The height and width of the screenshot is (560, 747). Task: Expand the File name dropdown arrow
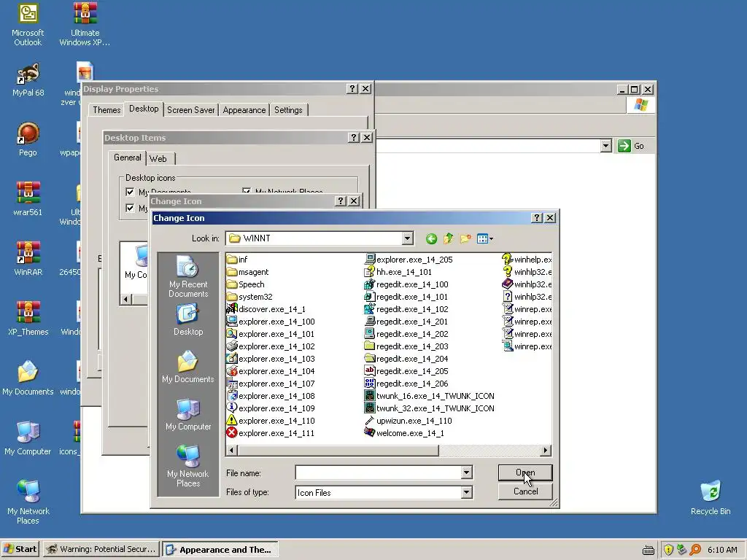tap(467, 472)
